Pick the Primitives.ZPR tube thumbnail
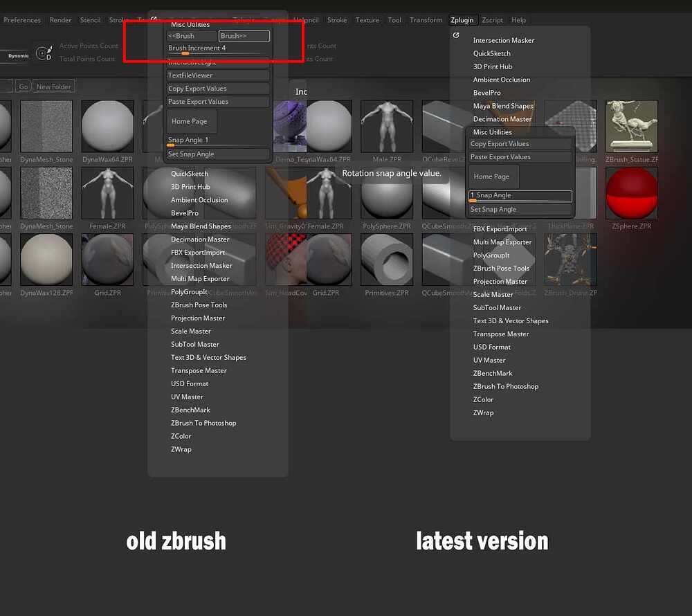The width and height of the screenshot is (692, 616). (x=387, y=260)
